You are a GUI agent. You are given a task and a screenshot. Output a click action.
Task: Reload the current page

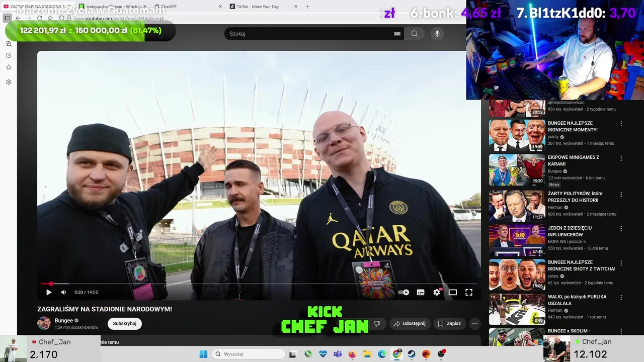point(39,18)
